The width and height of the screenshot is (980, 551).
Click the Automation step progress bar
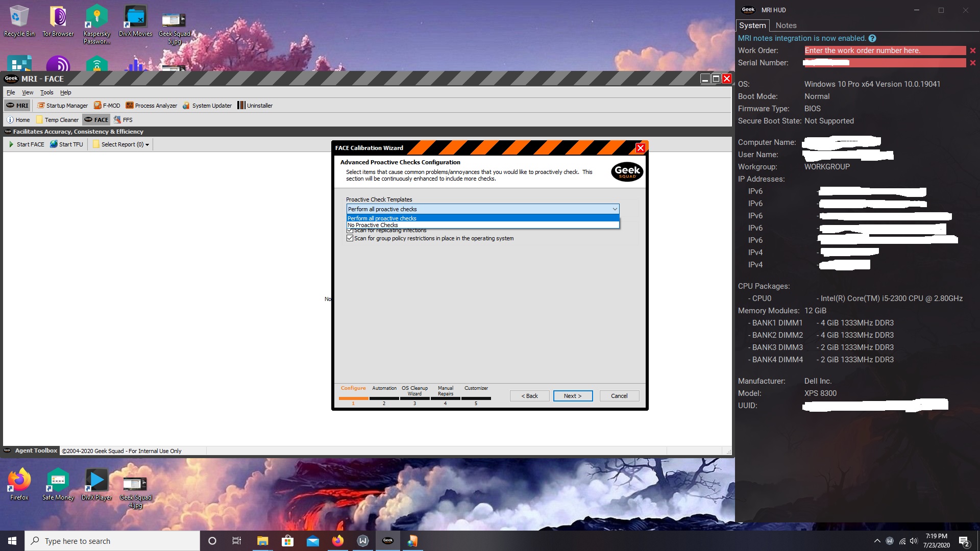coord(384,398)
